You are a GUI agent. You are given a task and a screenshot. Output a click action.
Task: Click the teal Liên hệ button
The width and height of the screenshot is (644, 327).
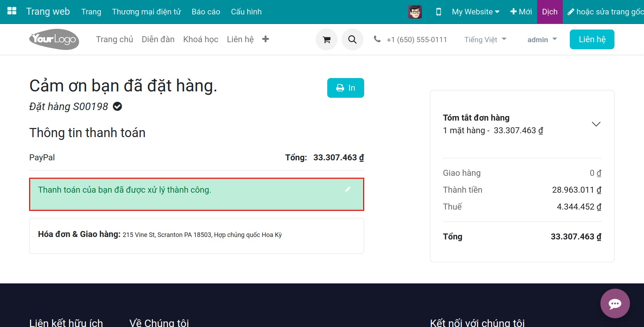coord(592,39)
